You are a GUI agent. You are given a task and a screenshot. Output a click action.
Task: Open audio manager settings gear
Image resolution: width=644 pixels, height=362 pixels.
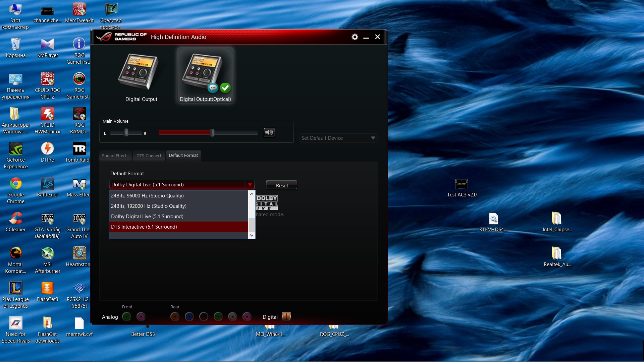pyautogui.click(x=355, y=37)
